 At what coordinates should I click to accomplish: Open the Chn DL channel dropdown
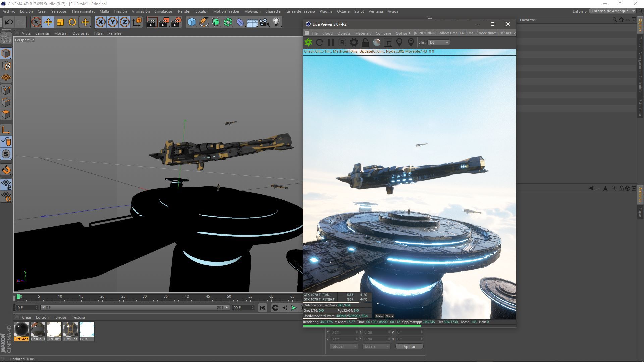439,42
